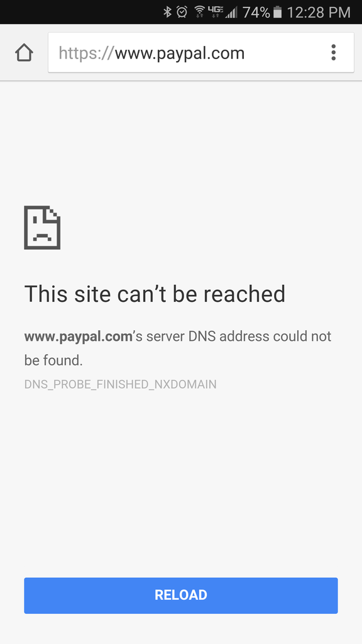
Task: Tap the 12:28 PM clock
Action: click(319, 13)
